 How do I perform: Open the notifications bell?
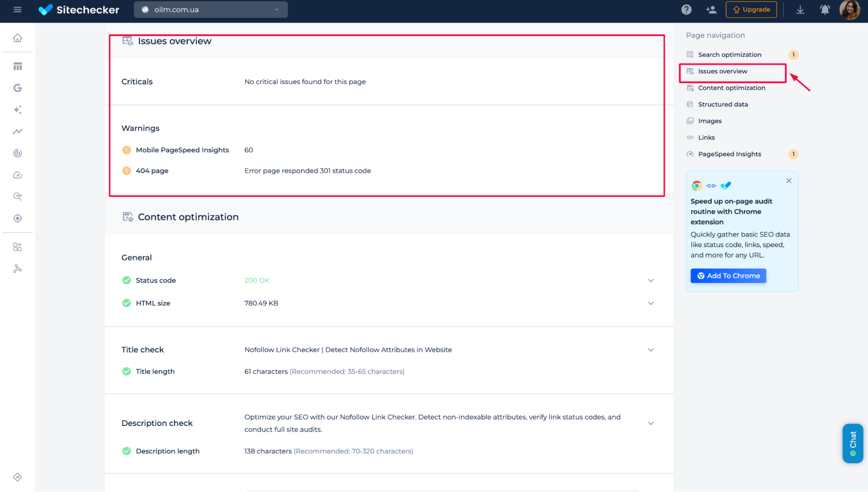coord(825,9)
